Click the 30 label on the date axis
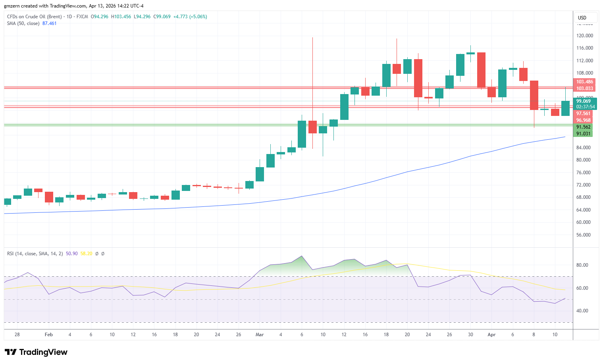This screenshot has width=603, height=364. (x=470, y=335)
